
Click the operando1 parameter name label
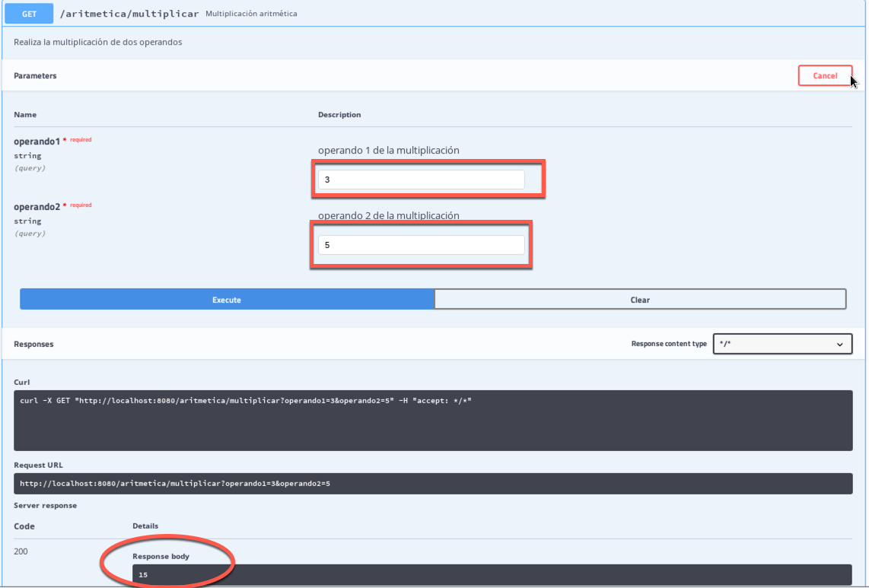(37, 141)
